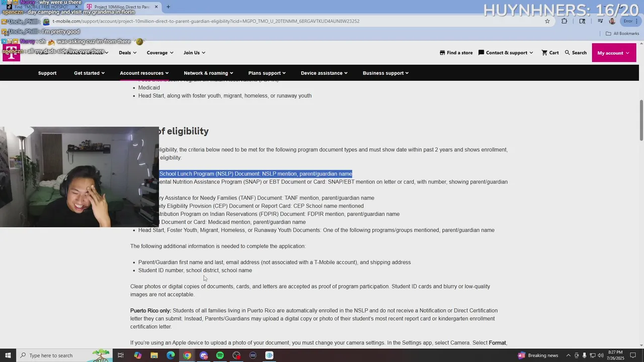
Task: Click Find a store link
Action: coord(456,53)
